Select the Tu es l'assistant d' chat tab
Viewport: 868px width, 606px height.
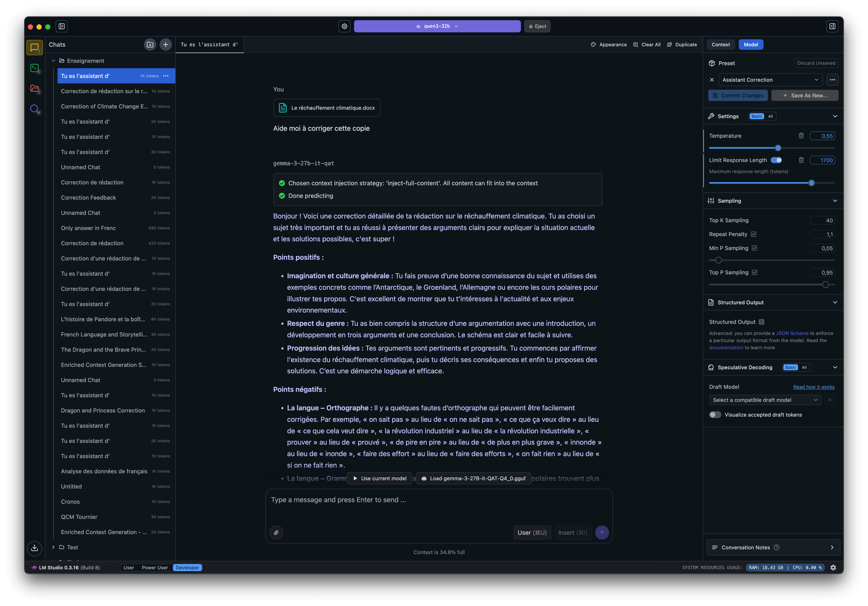(209, 45)
